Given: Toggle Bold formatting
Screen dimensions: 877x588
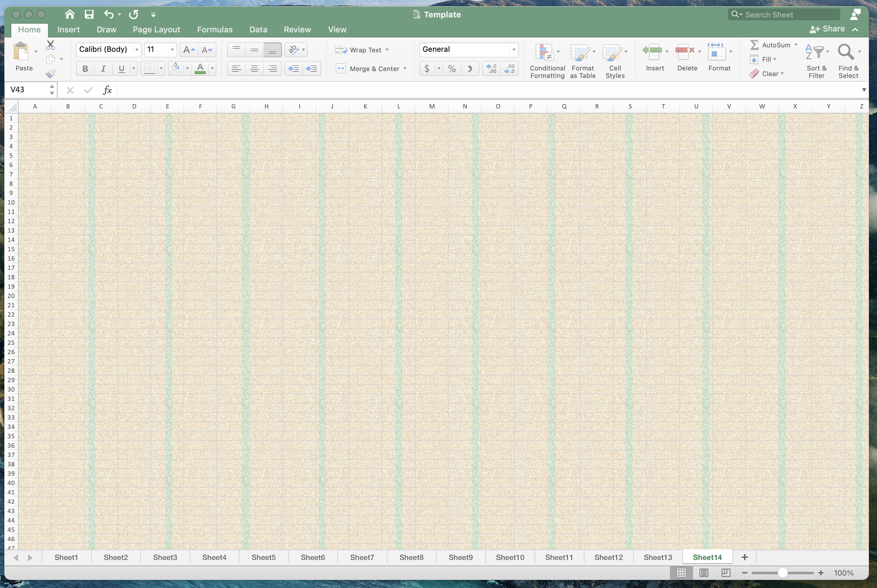Looking at the screenshot, I should [85, 69].
